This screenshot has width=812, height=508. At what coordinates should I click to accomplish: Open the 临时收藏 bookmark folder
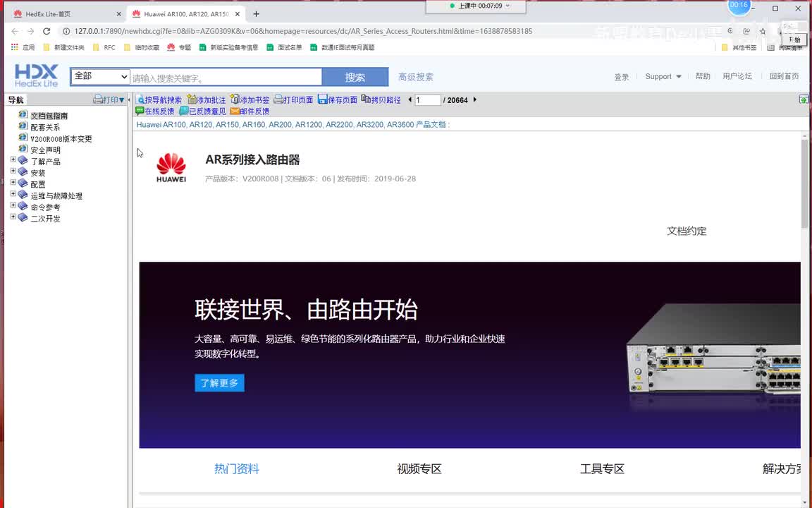[x=142, y=47]
